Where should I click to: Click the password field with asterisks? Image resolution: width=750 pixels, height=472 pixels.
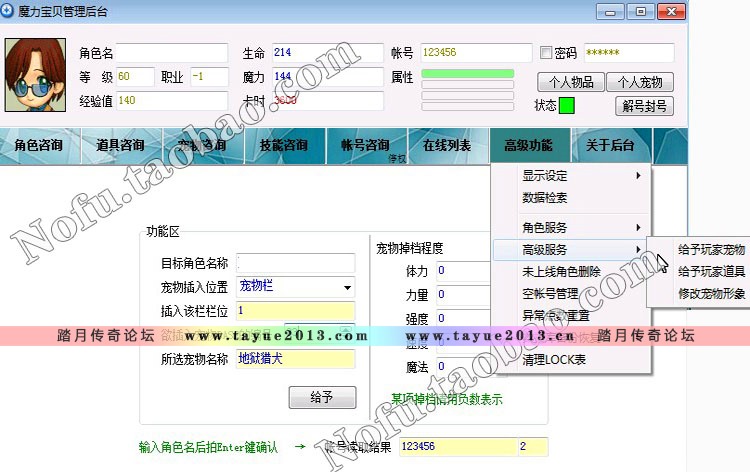coord(629,53)
